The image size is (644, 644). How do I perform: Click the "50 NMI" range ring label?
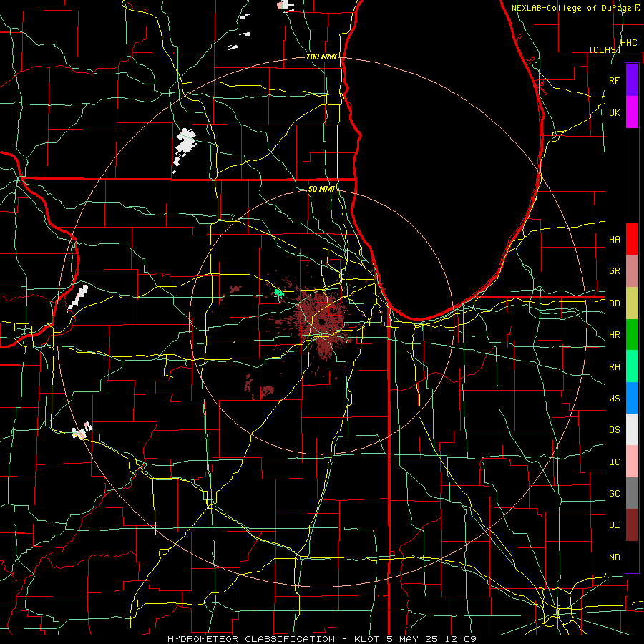tap(321, 189)
